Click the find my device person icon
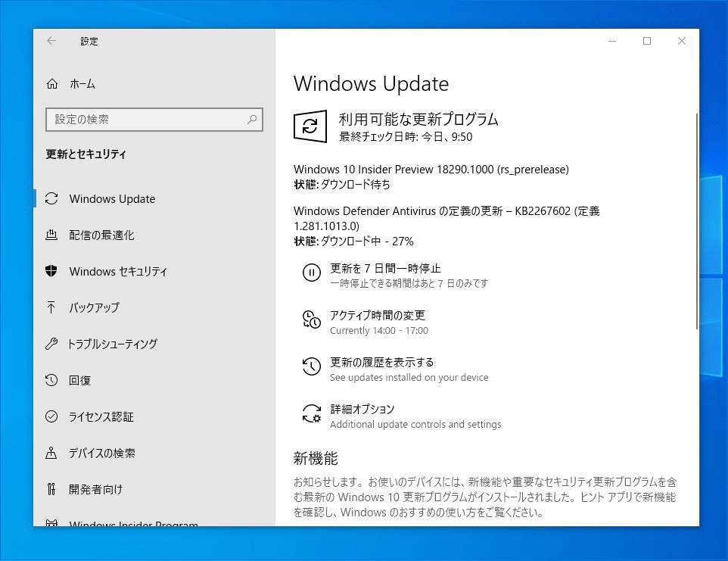This screenshot has width=728, height=561. pos(51,453)
